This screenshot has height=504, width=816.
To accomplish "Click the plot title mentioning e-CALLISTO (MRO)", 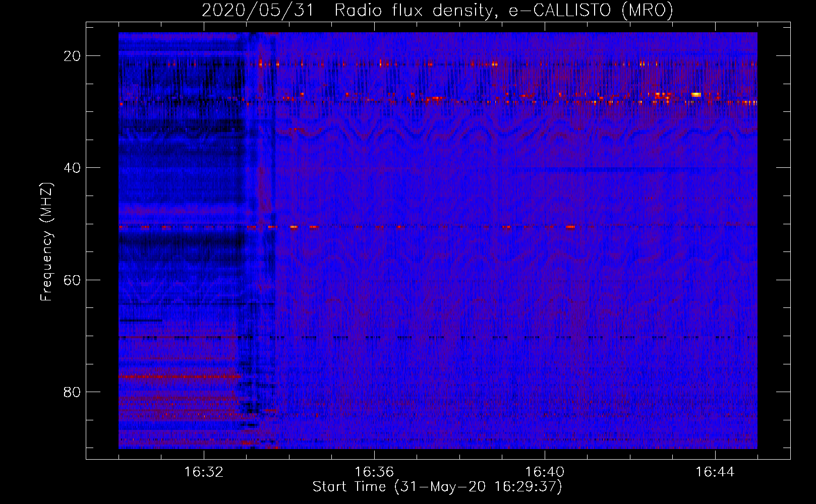I will 437,10.
